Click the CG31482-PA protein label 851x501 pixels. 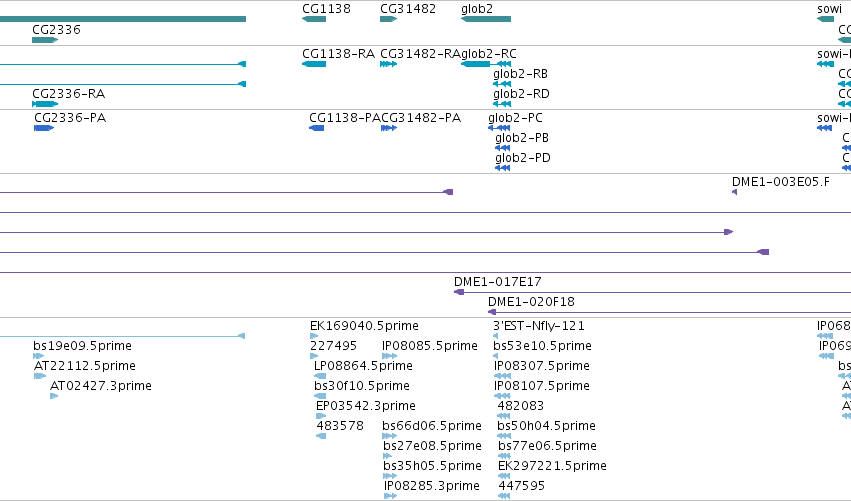click(x=421, y=118)
